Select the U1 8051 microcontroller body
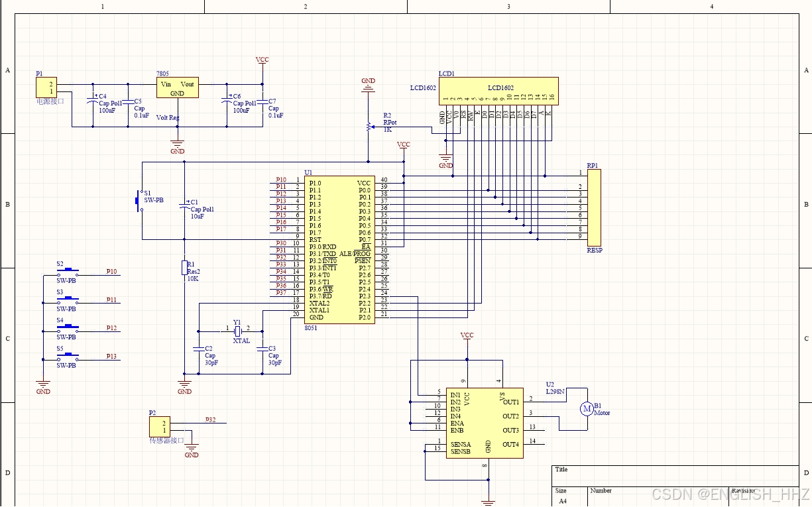Image resolution: width=812 pixels, height=507 pixels. pyautogui.click(x=339, y=250)
